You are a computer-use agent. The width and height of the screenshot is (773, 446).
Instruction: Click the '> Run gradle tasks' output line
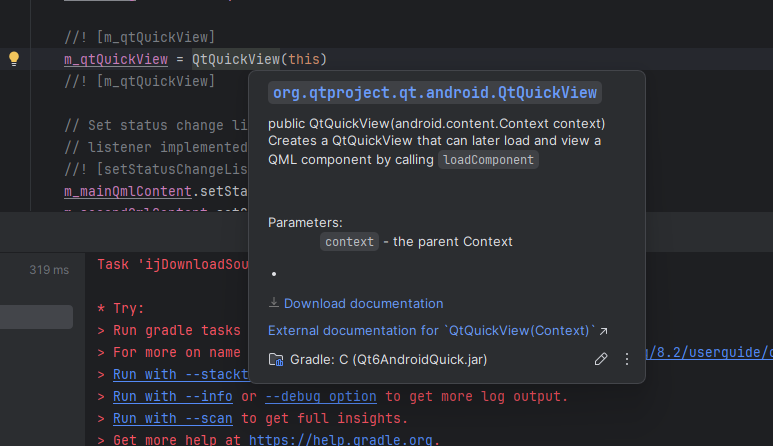169,331
